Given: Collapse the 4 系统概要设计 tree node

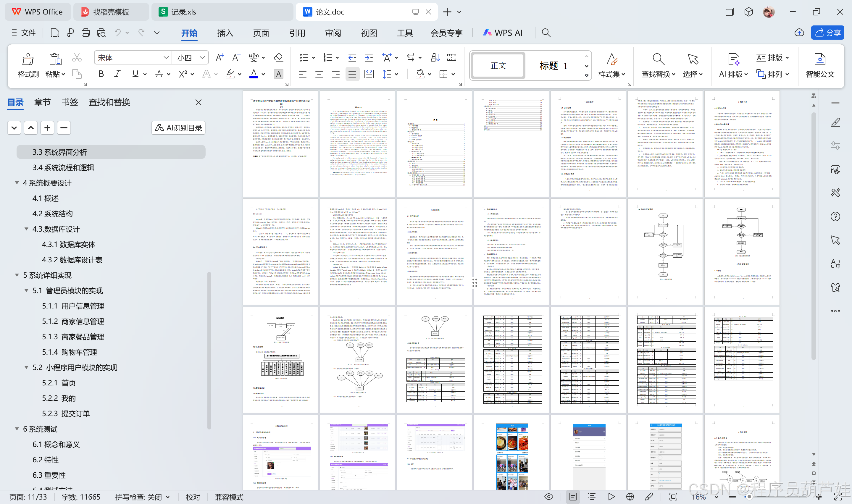Looking at the screenshot, I should tap(17, 183).
